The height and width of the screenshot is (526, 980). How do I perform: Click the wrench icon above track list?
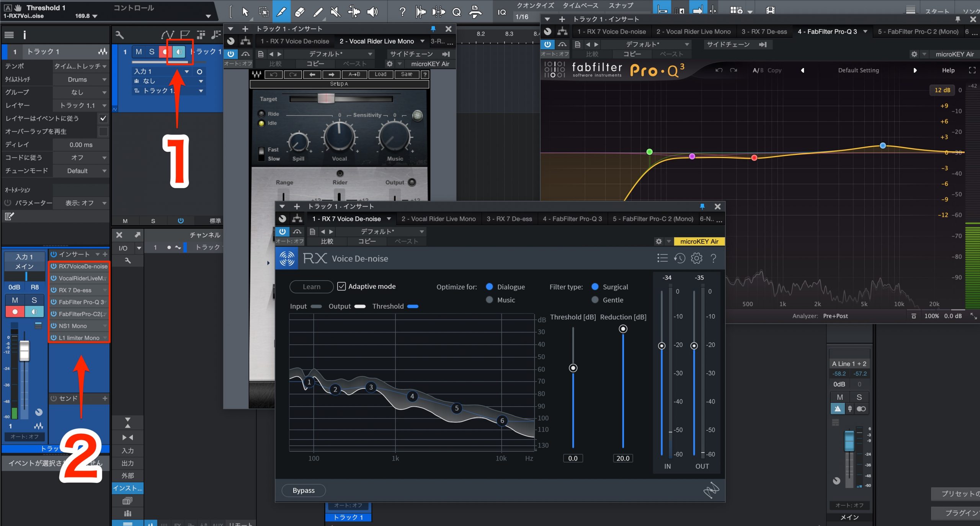coord(119,35)
